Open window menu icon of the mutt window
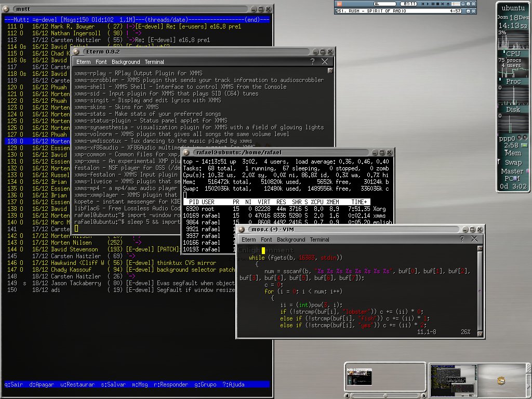Viewport: 532px width, 399px height. click(6, 9)
